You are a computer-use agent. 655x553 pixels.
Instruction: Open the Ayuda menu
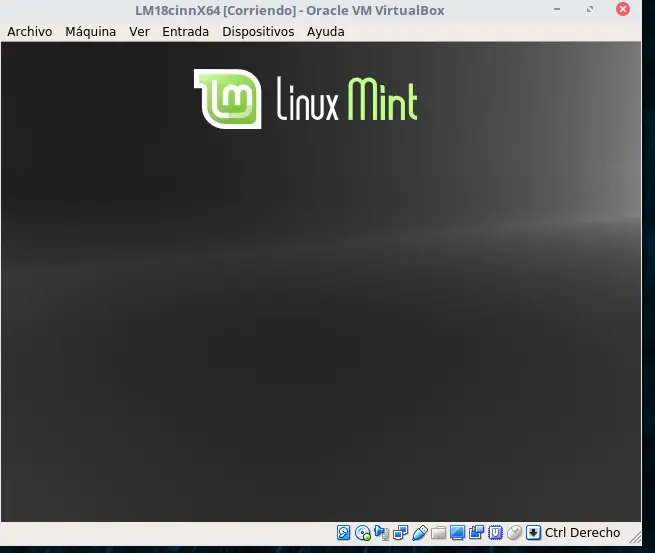[x=325, y=32]
